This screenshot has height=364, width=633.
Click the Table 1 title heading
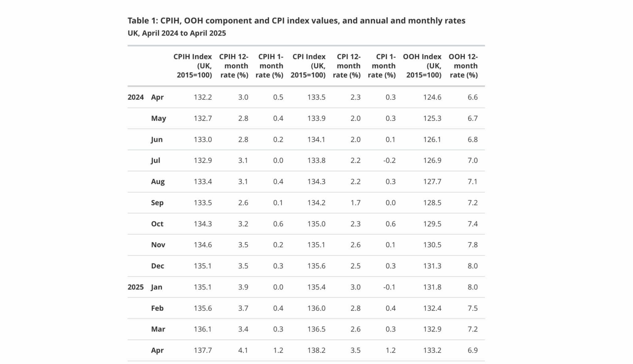296,21
